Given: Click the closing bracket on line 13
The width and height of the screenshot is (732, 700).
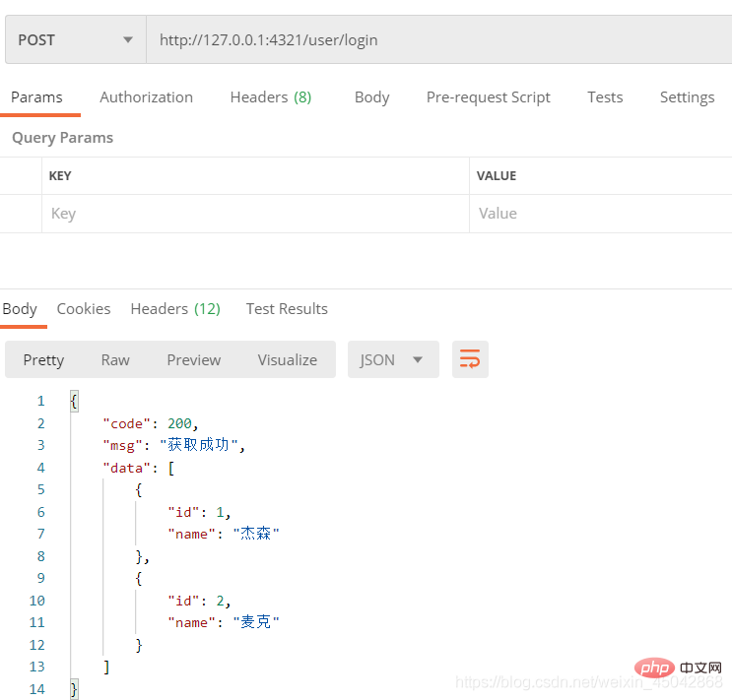Looking at the screenshot, I should [106, 667].
